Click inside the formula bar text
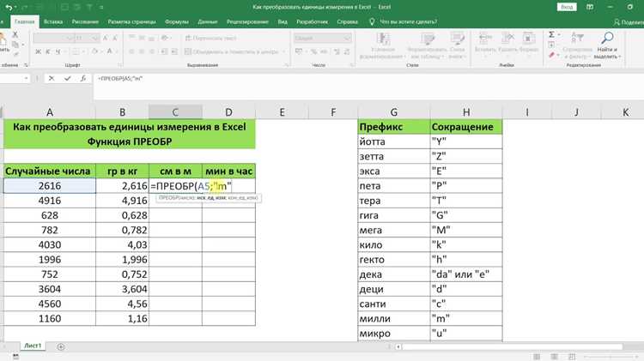Screen dimensions: 644x361 click(120, 78)
